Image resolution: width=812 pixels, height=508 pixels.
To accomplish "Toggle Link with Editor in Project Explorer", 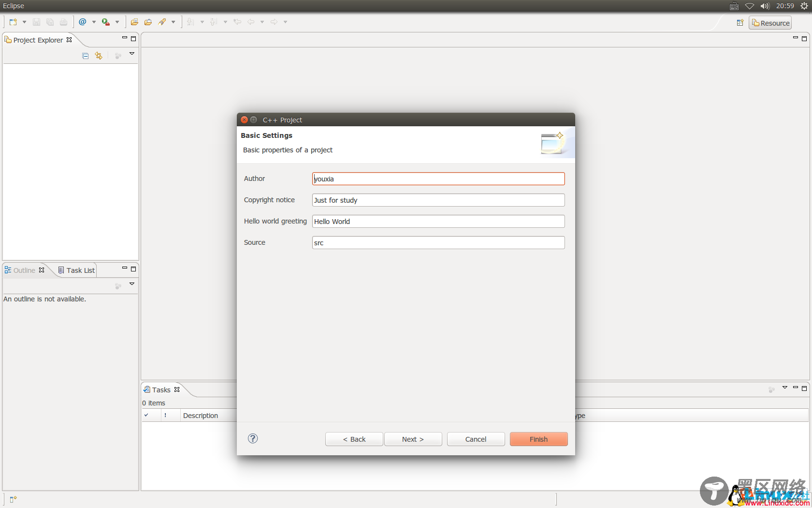I will coord(99,56).
